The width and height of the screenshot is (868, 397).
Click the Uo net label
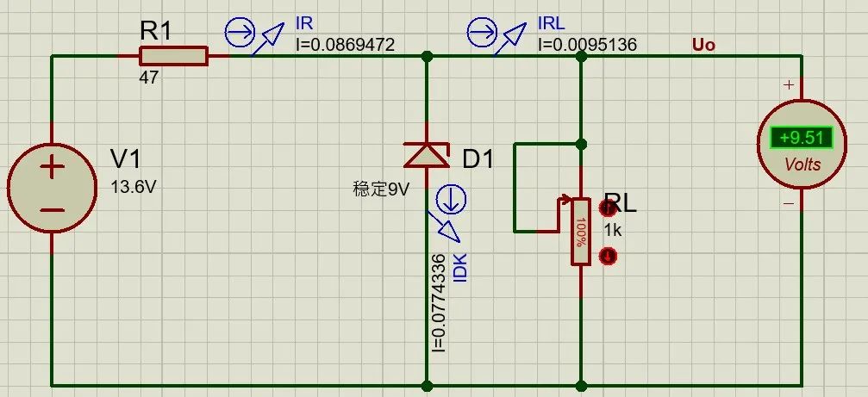click(x=703, y=45)
